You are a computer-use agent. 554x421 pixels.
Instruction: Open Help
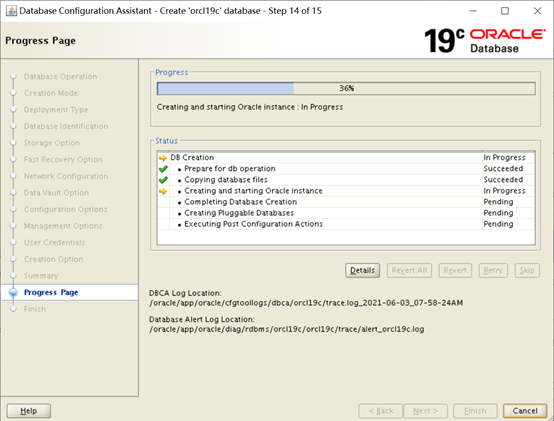point(29,411)
